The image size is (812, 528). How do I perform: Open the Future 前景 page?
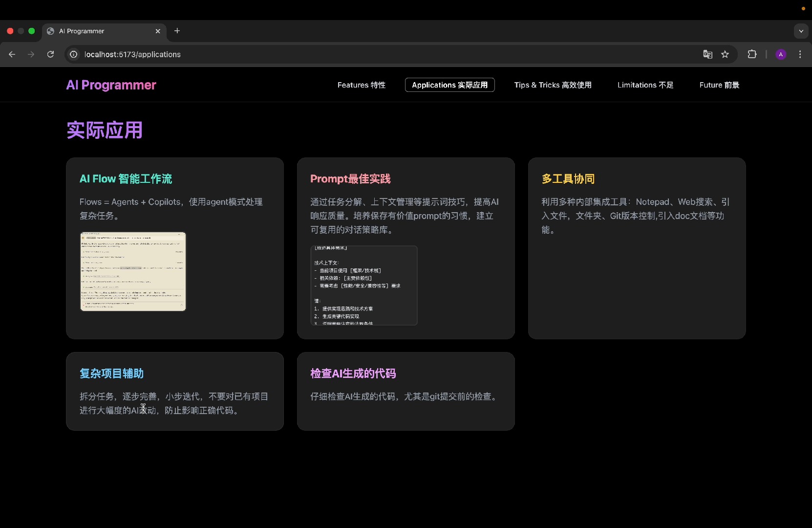(719, 85)
